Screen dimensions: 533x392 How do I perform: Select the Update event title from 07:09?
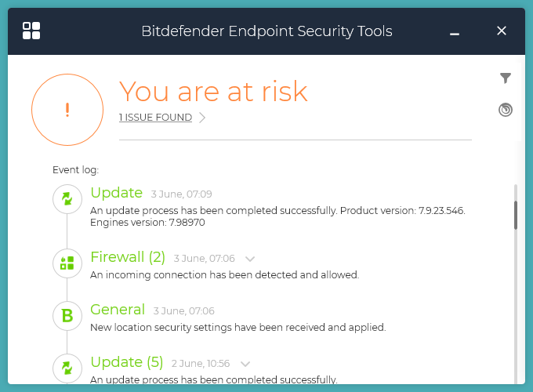pos(117,193)
